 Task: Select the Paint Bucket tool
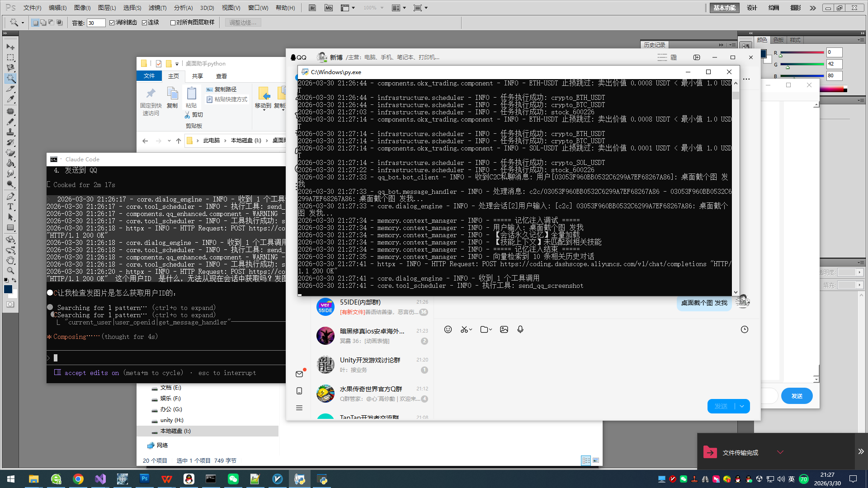pos(10,163)
